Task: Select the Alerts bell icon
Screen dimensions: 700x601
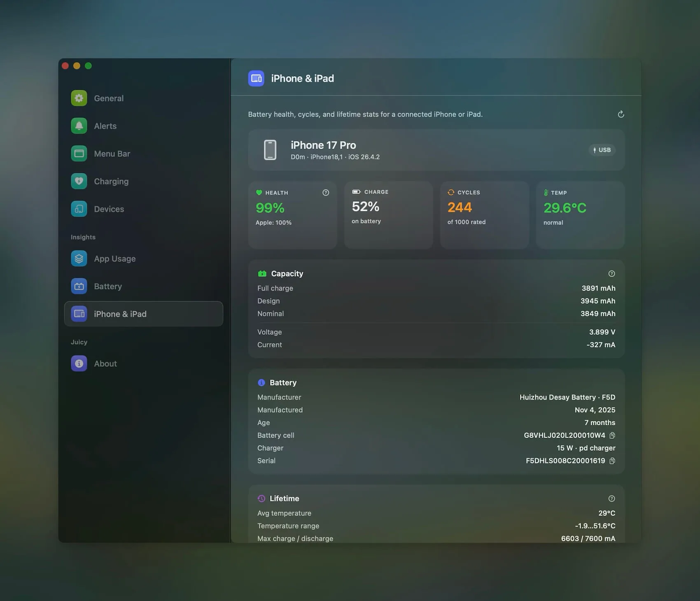Action: (79, 126)
